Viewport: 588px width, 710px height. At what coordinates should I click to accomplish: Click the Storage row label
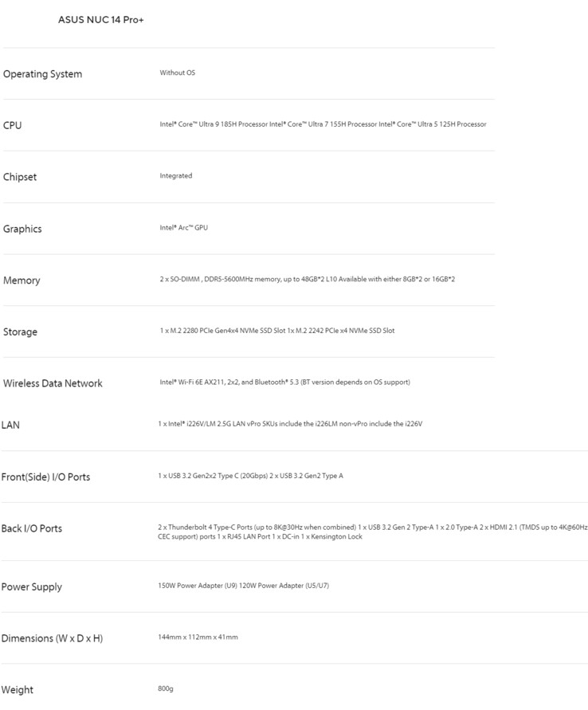pos(20,331)
